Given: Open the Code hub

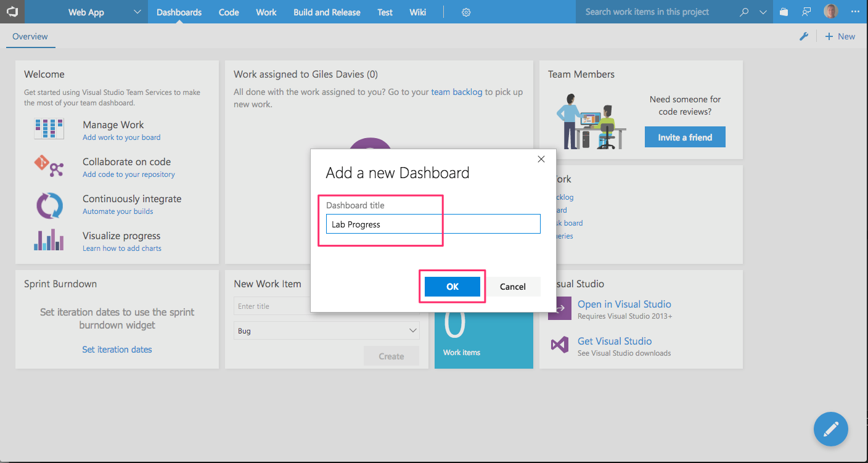Looking at the screenshot, I should click(229, 12).
